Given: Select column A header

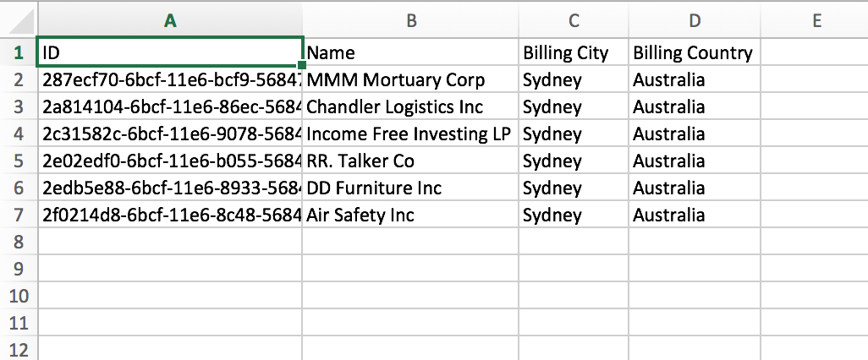Looking at the screenshot, I should pyautogui.click(x=170, y=22).
